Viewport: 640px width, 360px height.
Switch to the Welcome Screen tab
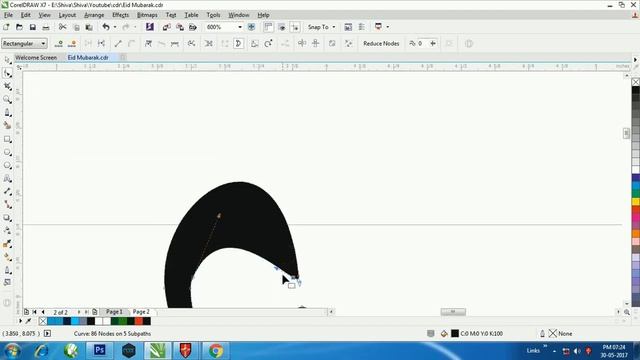36,58
